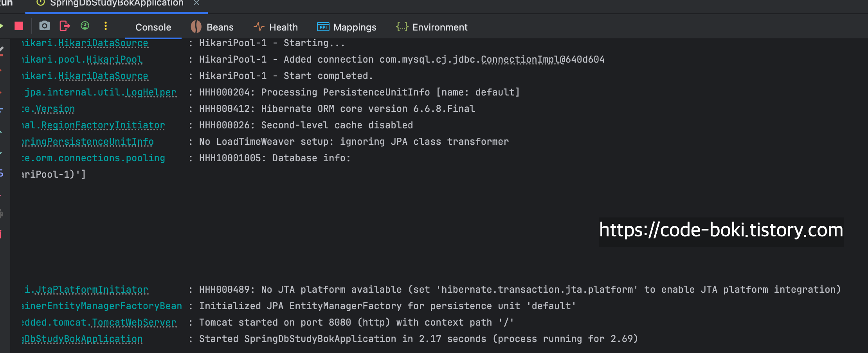Open the ConnectionImpl@640d604 link
Viewport: 868px width, 353px height.
pyautogui.click(x=543, y=59)
